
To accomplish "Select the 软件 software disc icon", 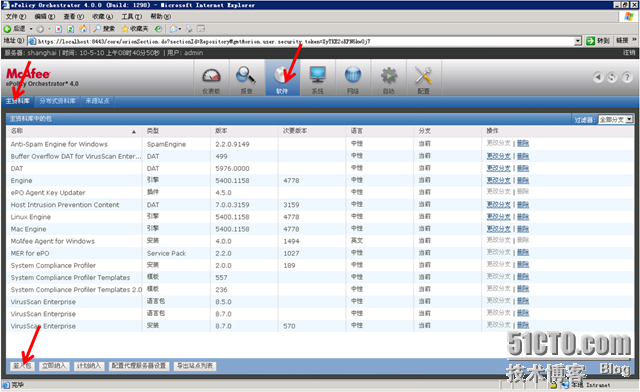I will coord(282,79).
